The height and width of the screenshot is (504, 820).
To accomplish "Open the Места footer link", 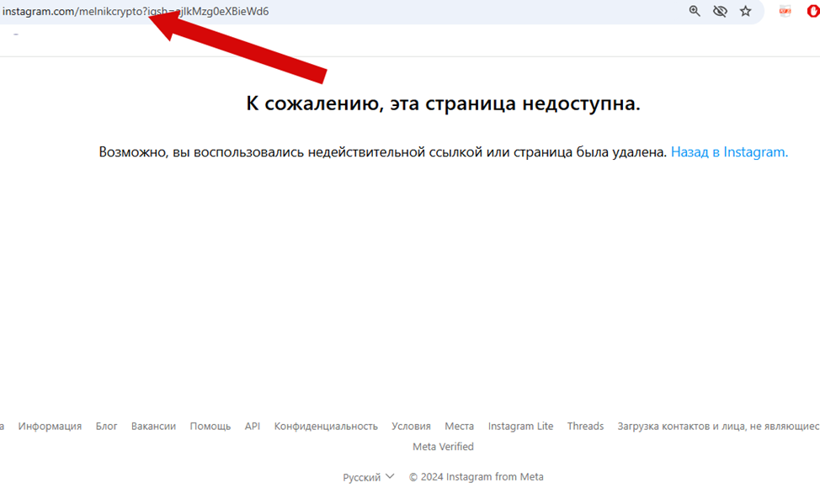I will 459,426.
